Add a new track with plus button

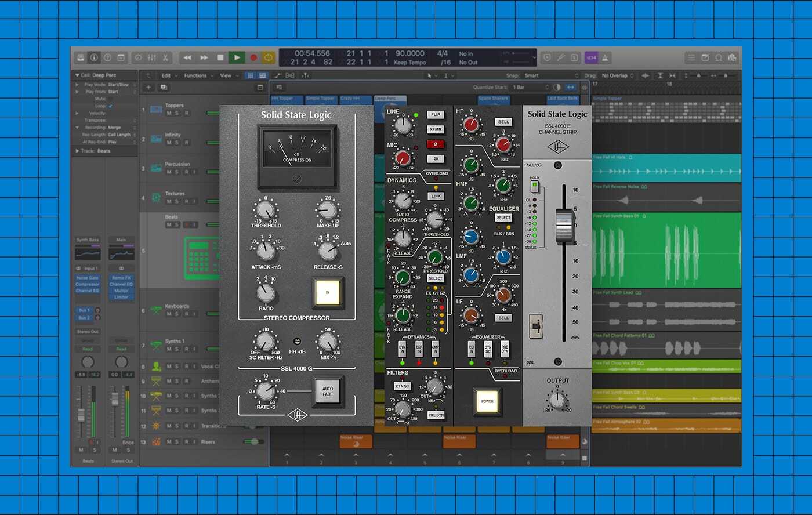pyautogui.click(x=148, y=87)
